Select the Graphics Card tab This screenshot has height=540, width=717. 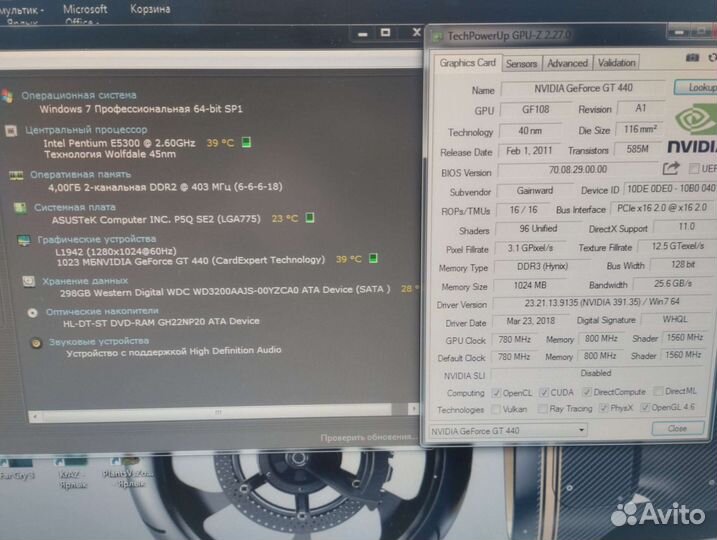[467, 63]
